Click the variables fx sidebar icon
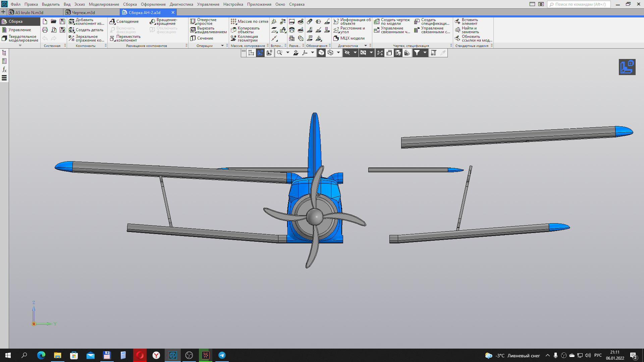 (4, 69)
